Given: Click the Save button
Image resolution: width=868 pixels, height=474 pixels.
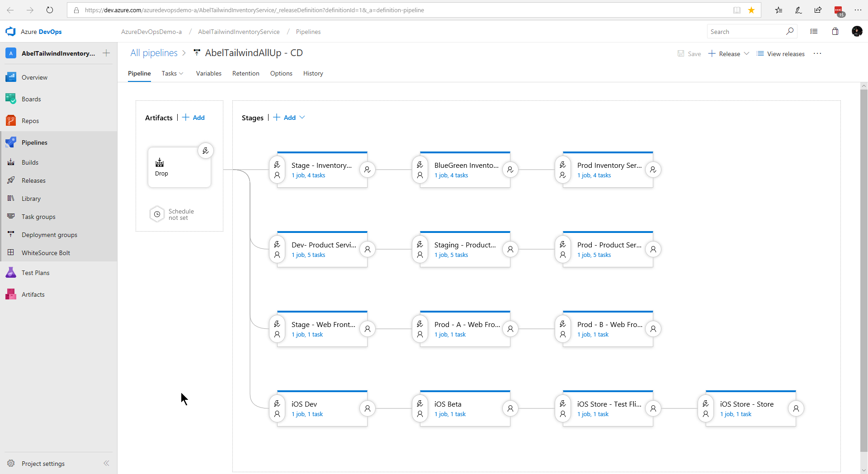Looking at the screenshot, I should pos(689,53).
